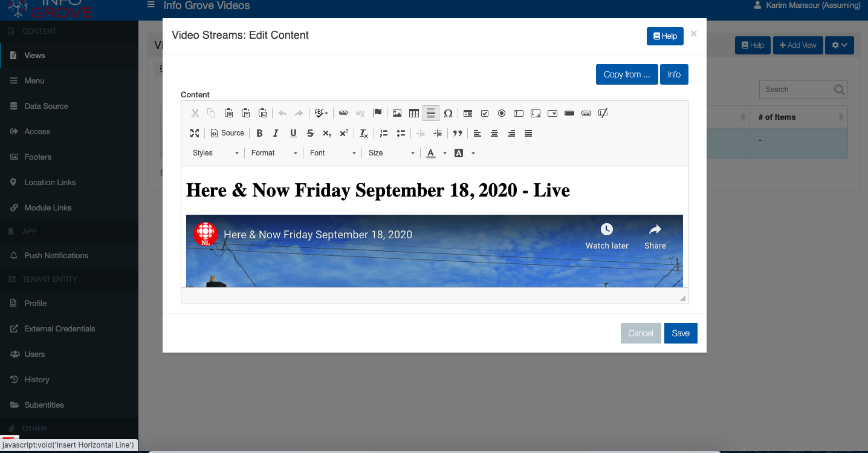
Task: Expand the Font size dropdown
Action: (391, 153)
